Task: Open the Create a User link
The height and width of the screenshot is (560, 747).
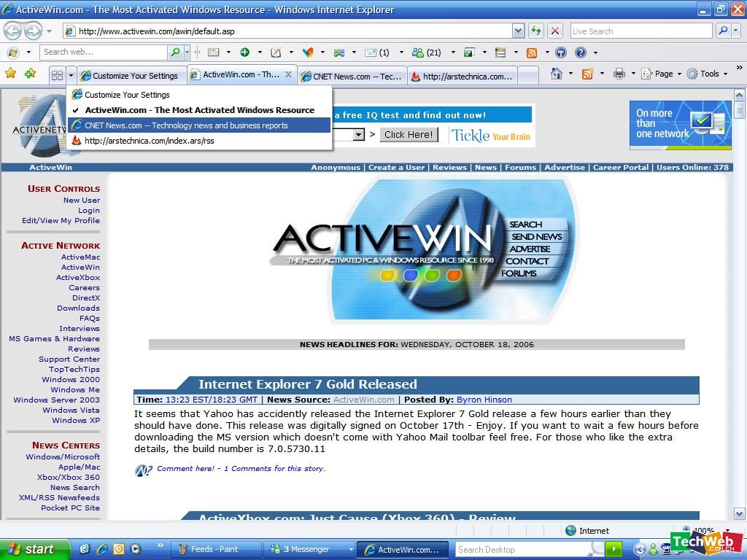Action: [396, 167]
